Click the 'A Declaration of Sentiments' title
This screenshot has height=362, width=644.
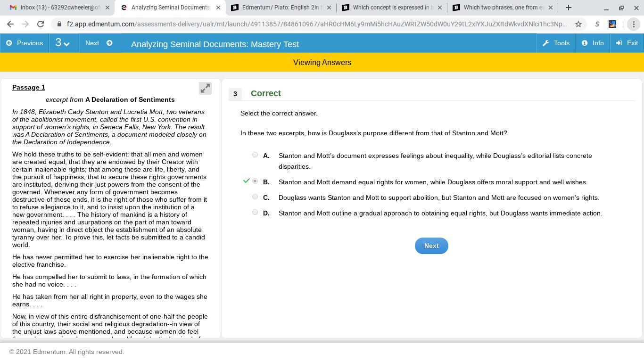[x=130, y=99]
